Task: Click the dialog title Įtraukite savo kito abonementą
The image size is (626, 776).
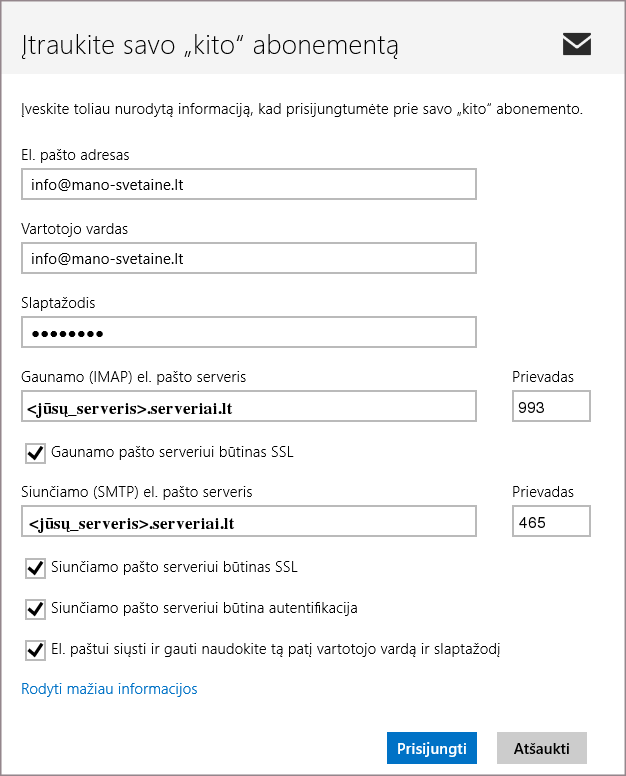Action: pyautogui.click(x=210, y=46)
